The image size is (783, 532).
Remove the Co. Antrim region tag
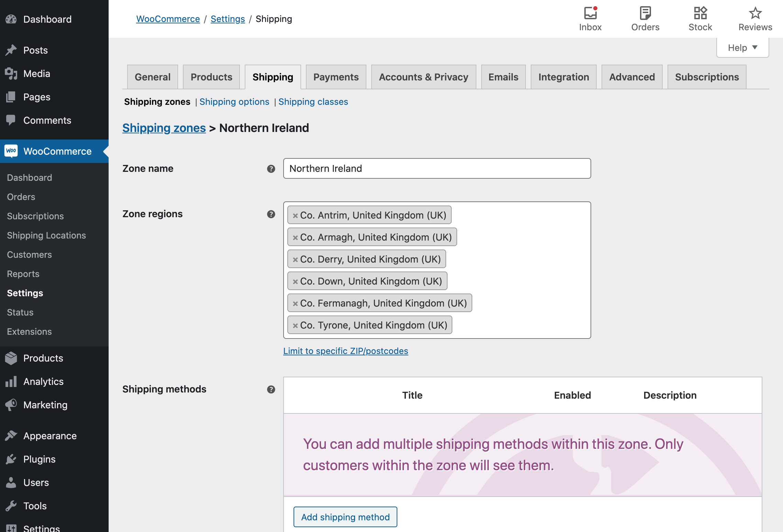point(295,215)
